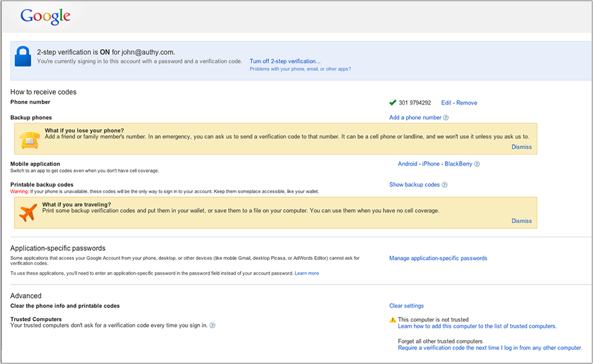This screenshot has width=593, height=364.
Task: Click help icon next to Add a phone number
Action: (x=446, y=118)
